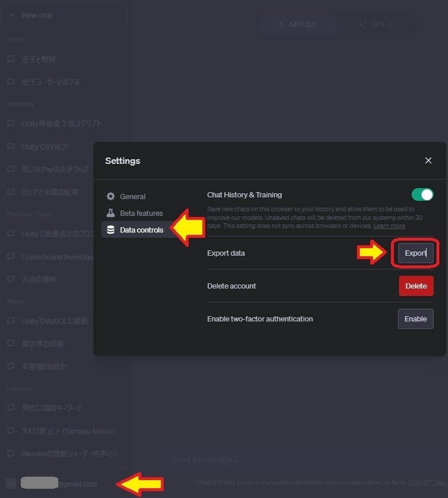Click the Data controls database icon
The width and height of the screenshot is (448, 498).
click(110, 230)
